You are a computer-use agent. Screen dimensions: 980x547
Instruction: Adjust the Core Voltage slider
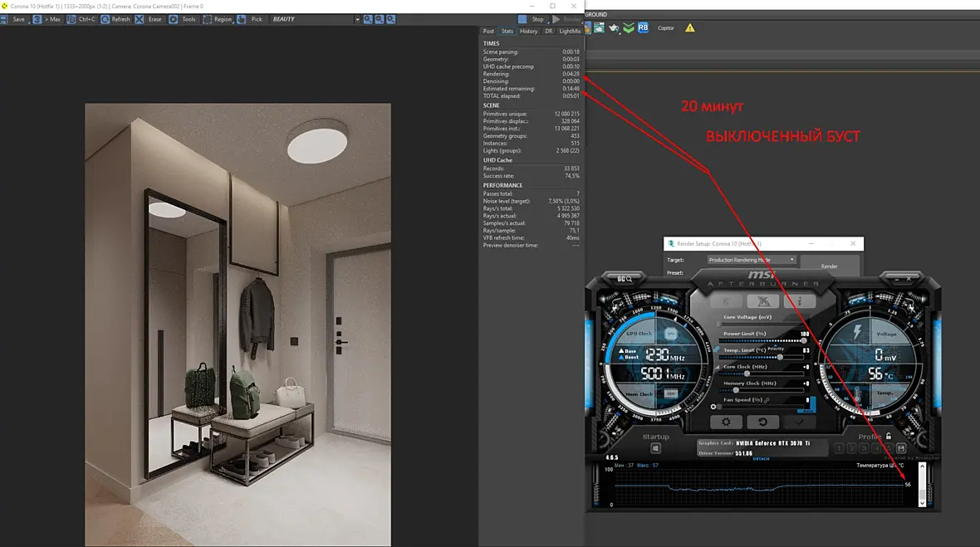coord(762,324)
